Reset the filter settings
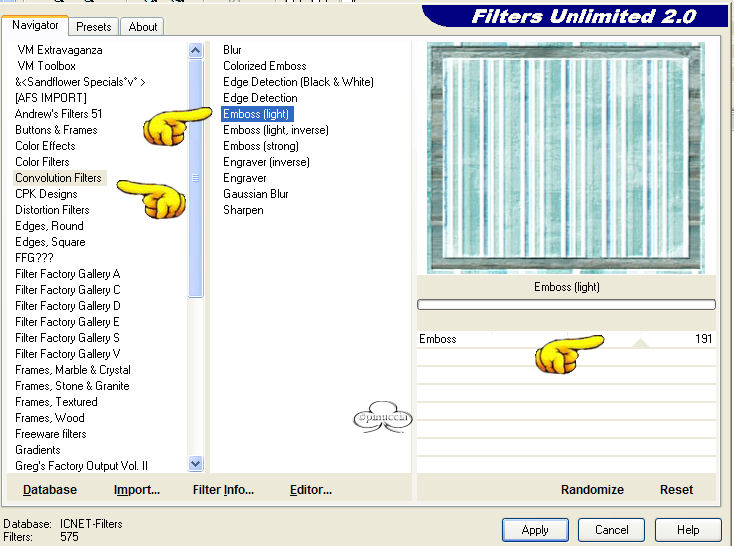734x546 pixels. click(x=676, y=490)
